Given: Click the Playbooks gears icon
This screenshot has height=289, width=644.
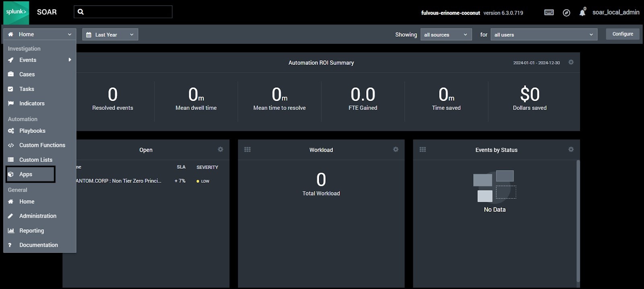Looking at the screenshot, I should point(11,131).
